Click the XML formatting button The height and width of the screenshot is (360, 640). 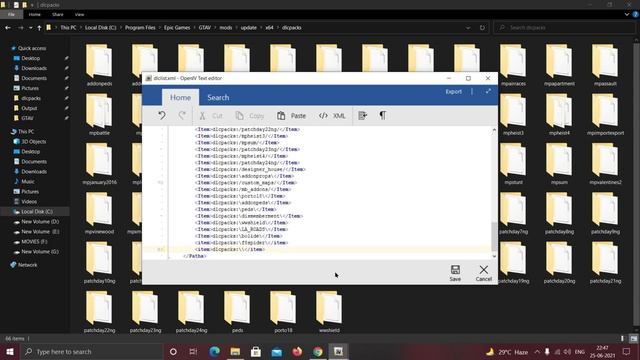click(332, 116)
